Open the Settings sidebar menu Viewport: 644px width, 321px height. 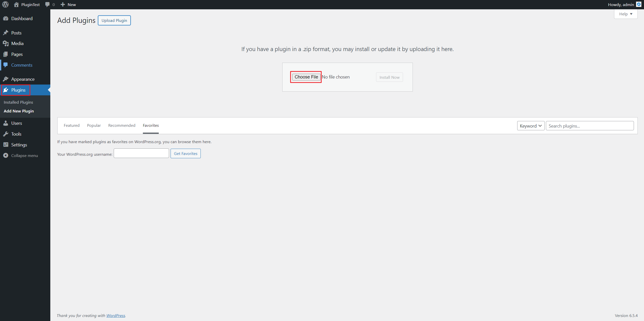click(x=19, y=145)
